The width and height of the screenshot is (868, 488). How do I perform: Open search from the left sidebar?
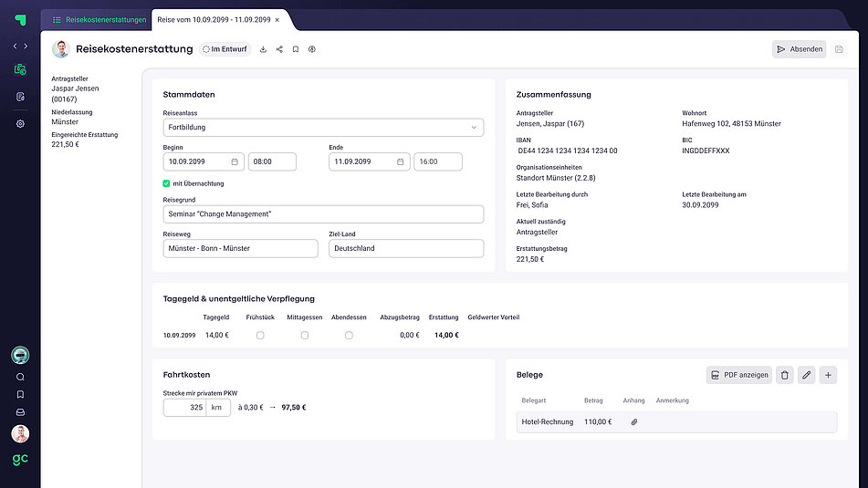(x=20, y=377)
